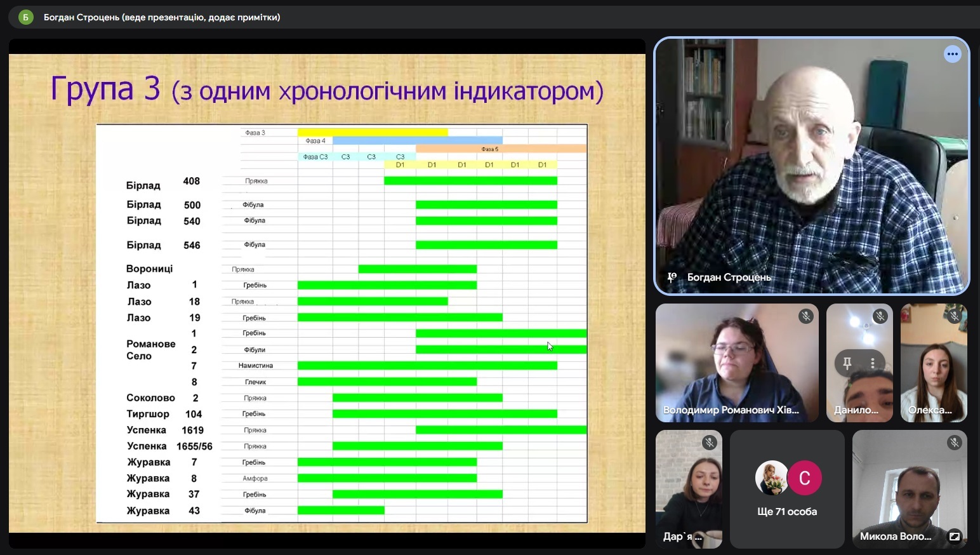Viewport: 980px width, 555px height.
Task: Click the presenter label 'Богдан Строцень (веде презентацію, додає примітки)'
Action: (162, 17)
